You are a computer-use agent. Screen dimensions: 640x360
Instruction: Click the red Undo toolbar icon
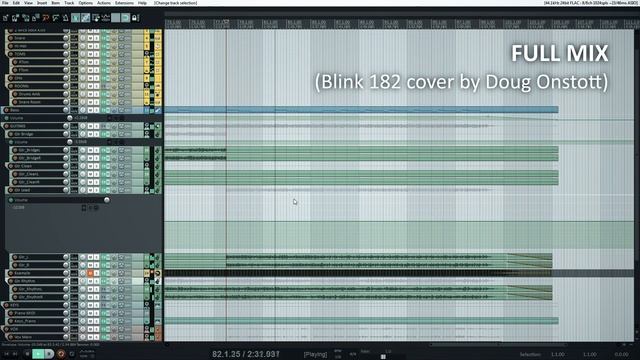point(46,18)
